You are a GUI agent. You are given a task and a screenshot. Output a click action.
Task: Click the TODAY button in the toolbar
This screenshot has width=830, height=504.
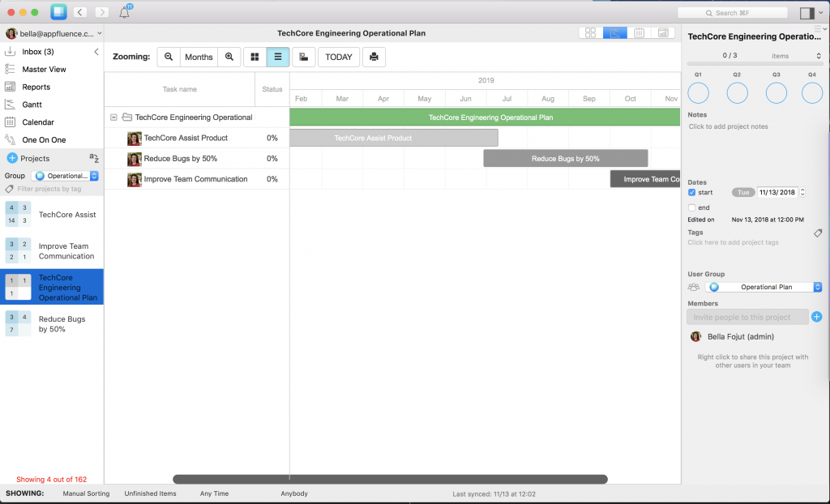pyautogui.click(x=338, y=57)
